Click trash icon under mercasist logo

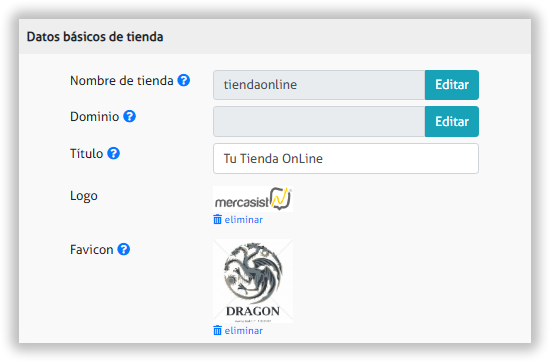pyautogui.click(x=217, y=220)
